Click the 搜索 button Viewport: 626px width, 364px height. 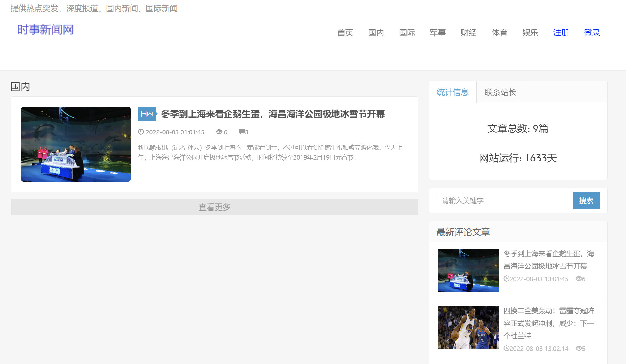(x=586, y=201)
